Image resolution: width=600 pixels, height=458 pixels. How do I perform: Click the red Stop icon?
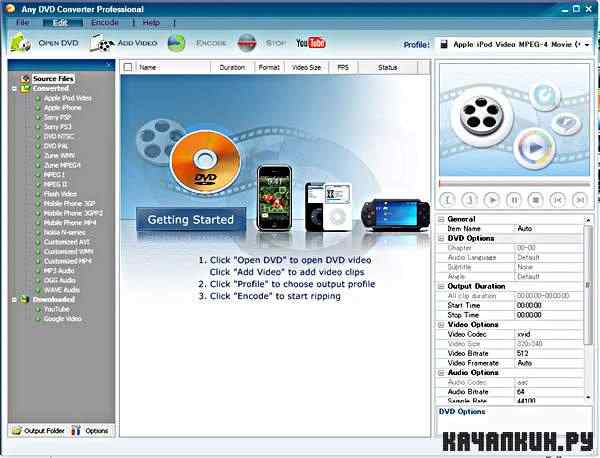[247, 43]
